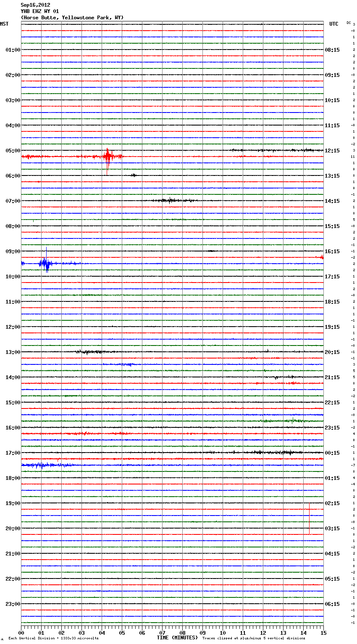Click the UTC axis header
The image size is (357, 644).
[334, 24]
